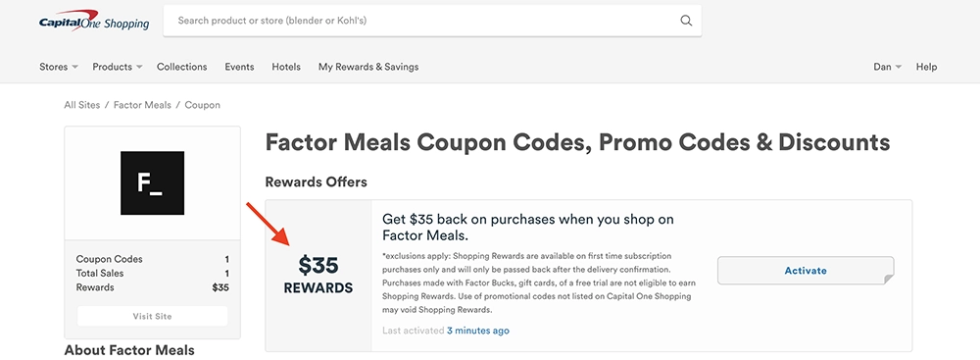Click the folded corner of Activate button

tap(889, 280)
